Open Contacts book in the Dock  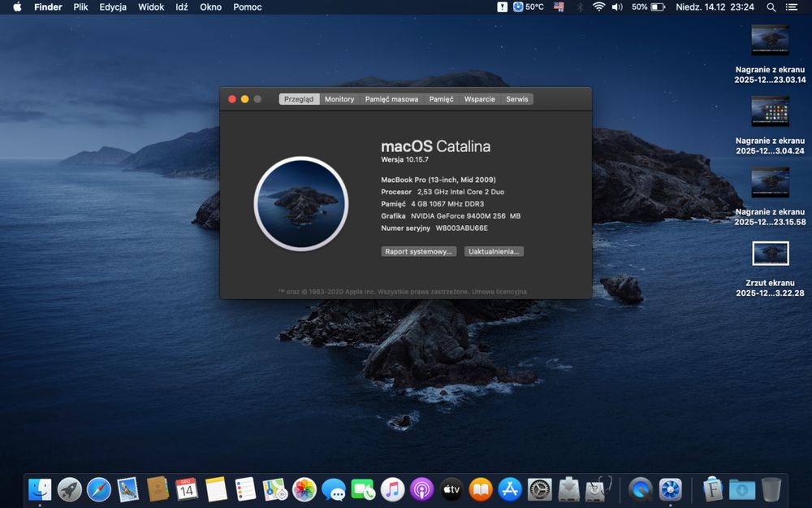[158, 489]
